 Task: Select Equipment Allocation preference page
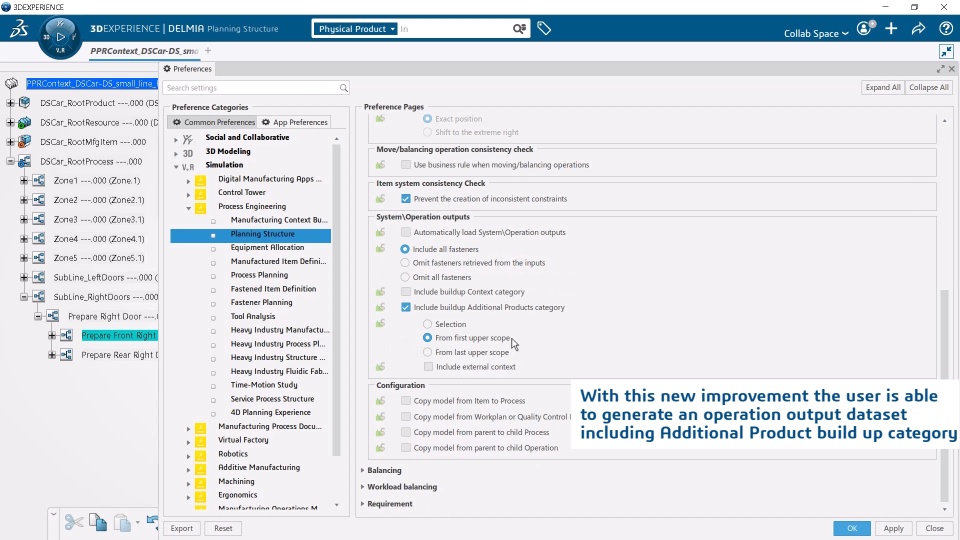pyautogui.click(x=267, y=247)
